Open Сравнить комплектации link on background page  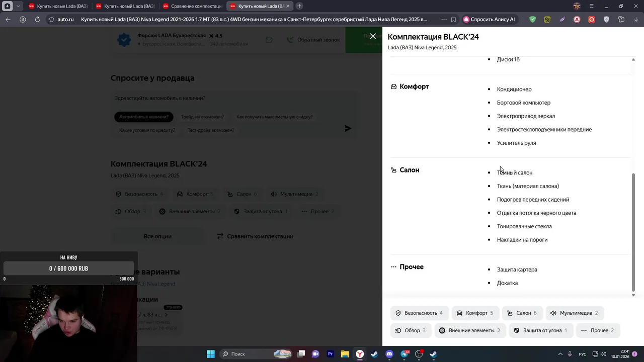(x=255, y=236)
